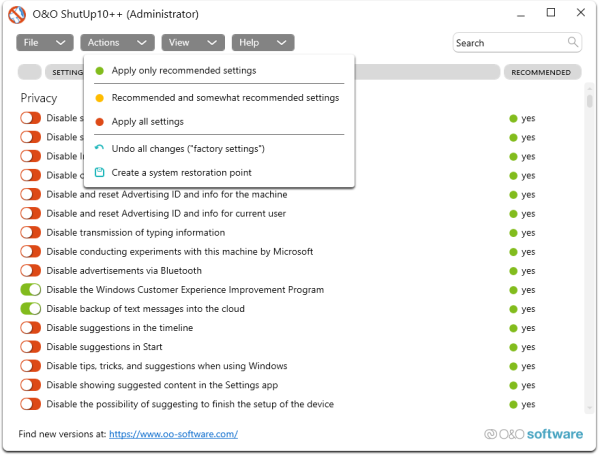Click 'yes' in finish the setup of the device row

[528, 405]
